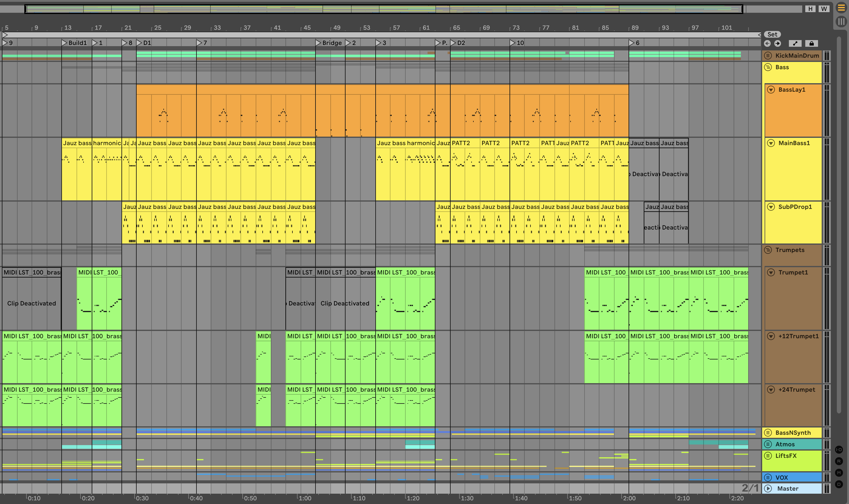849x504 pixels.
Task: Toggle Automation Mode button
Action: (x=795, y=43)
